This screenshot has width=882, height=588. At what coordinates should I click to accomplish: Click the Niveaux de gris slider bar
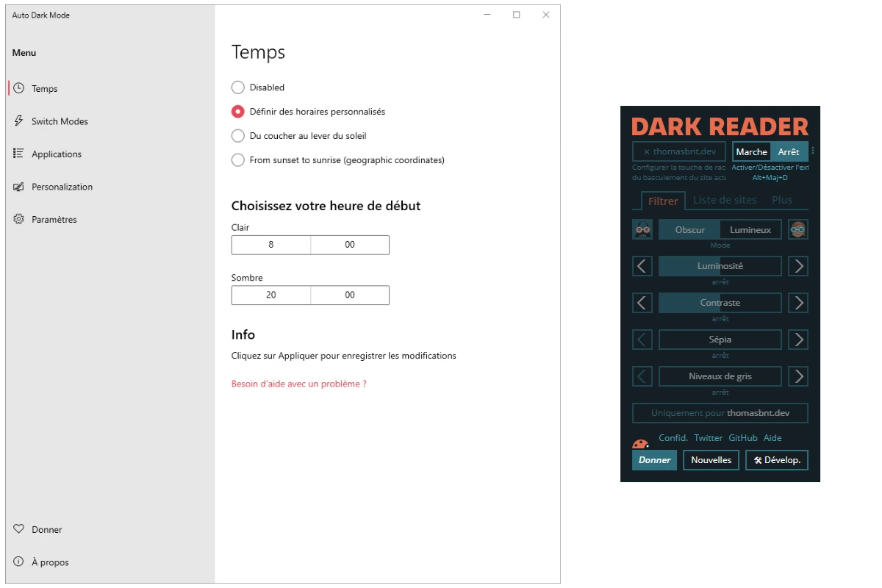click(720, 376)
